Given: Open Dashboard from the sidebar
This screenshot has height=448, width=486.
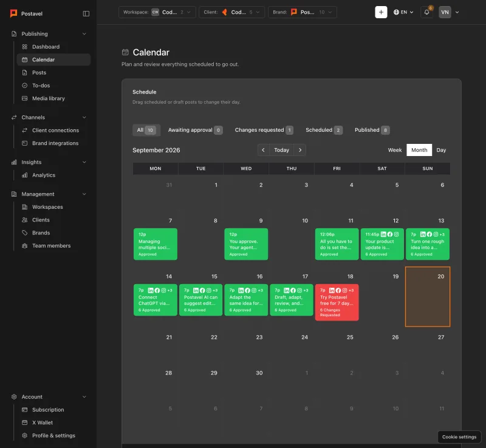Looking at the screenshot, I should [53, 47].
